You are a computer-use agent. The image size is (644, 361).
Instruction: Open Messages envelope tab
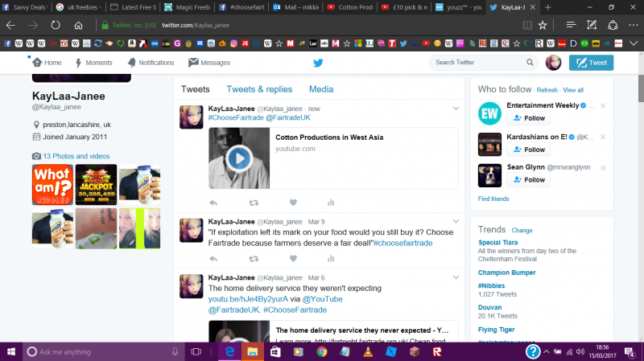209,63
